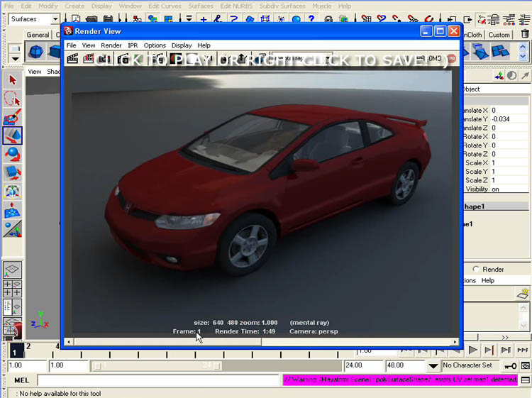The width and height of the screenshot is (532, 398).
Task: Activate the Lasso select tool
Action: click(x=12, y=99)
